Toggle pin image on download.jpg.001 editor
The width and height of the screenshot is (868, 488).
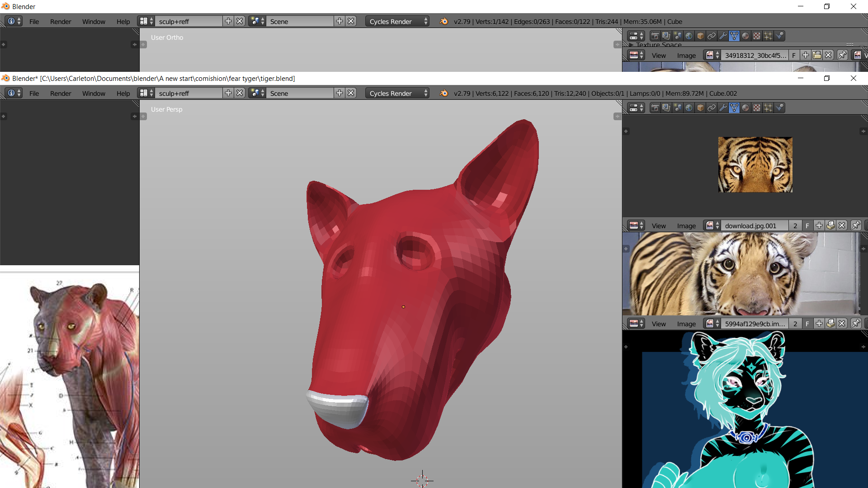pos(855,225)
